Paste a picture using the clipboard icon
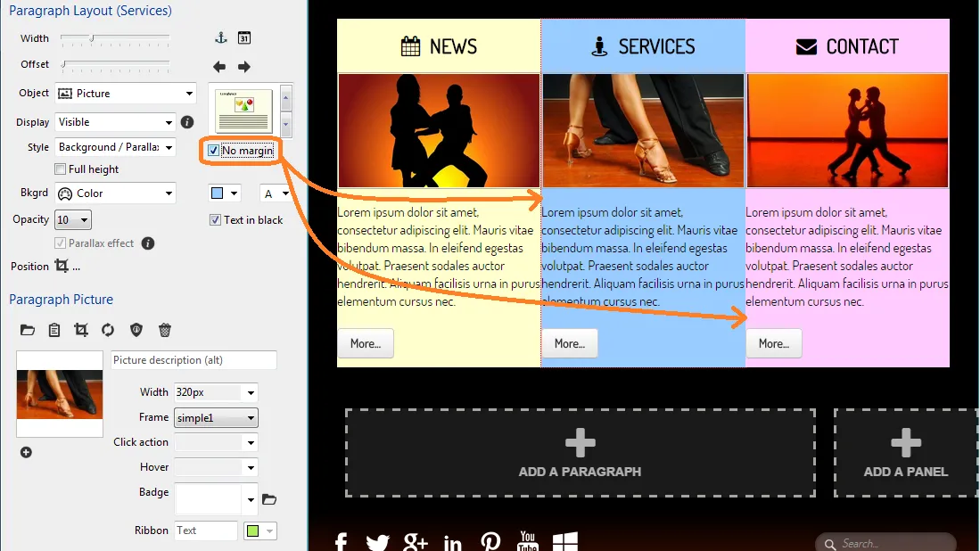Screen dimensions: 980x551 click(54, 330)
